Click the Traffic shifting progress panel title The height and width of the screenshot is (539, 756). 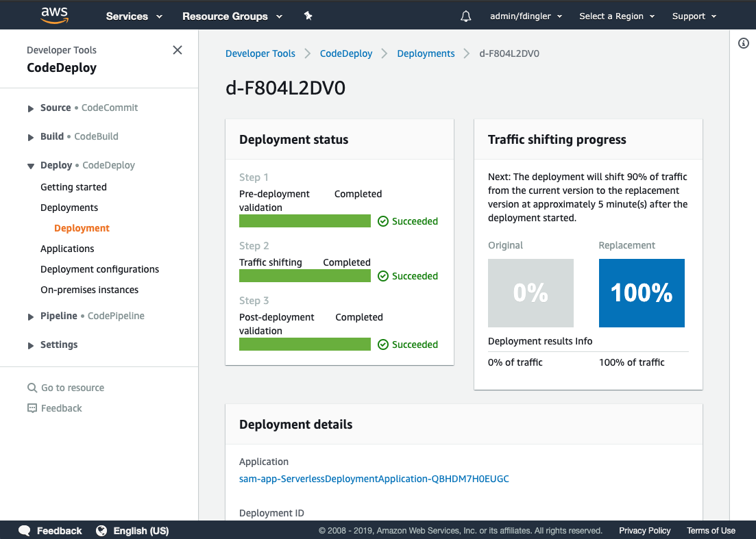pyautogui.click(x=557, y=140)
